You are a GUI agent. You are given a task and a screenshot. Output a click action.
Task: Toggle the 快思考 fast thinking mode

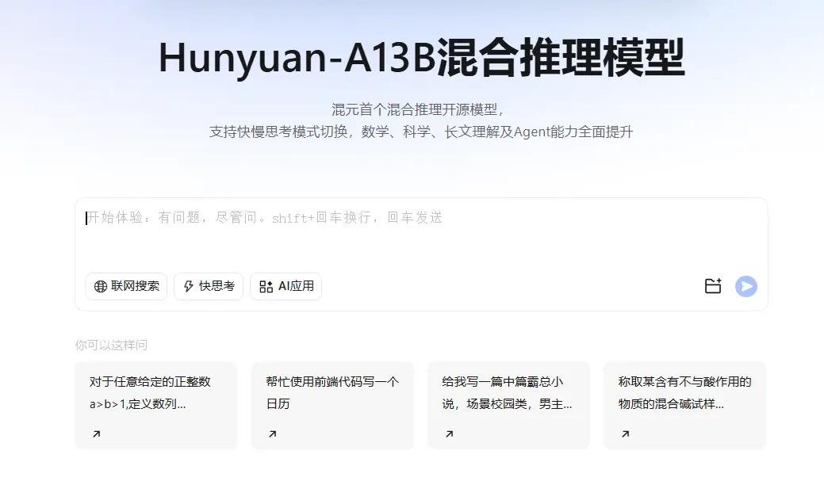point(209,286)
